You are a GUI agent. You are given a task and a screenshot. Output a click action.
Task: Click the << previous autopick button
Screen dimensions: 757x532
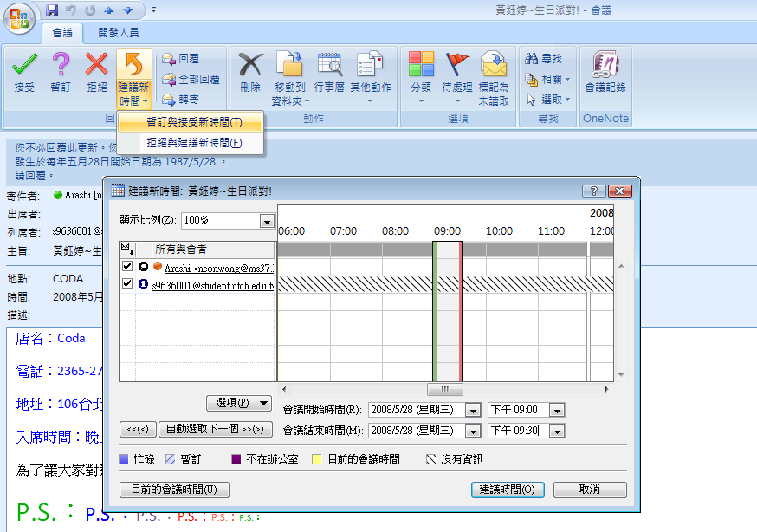pyautogui.click(x=138, y=429)
